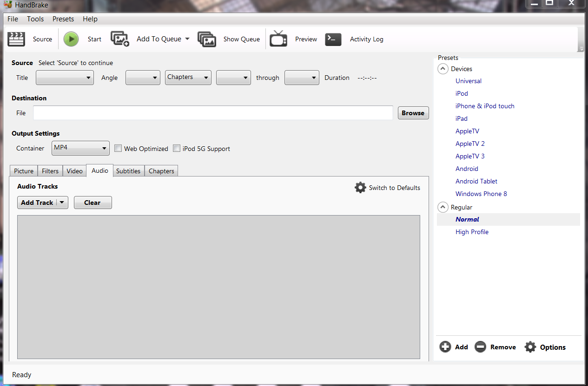
Task: Click the minus icon to remove preset
Action: pyautogui.click(x=481, y=347)
